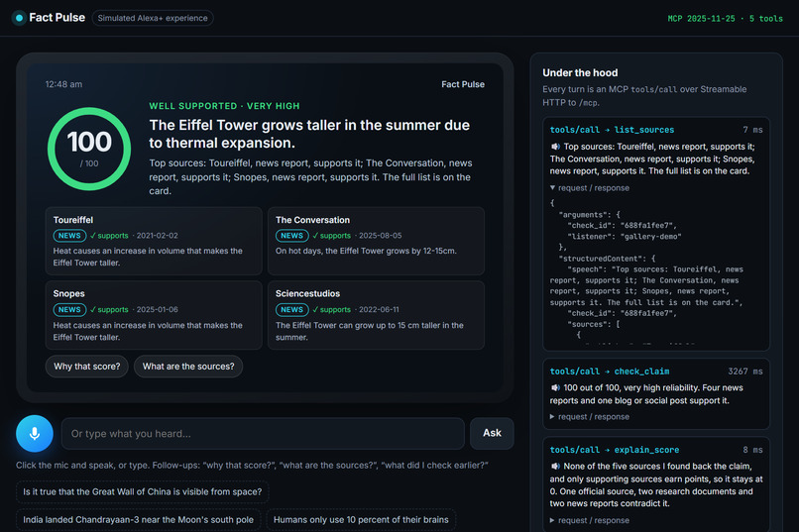Image resolution: width=799 pixels, height=532 pixels.
Task: Open the Sciencestudios source card
Action: click(x=376, y=315)
